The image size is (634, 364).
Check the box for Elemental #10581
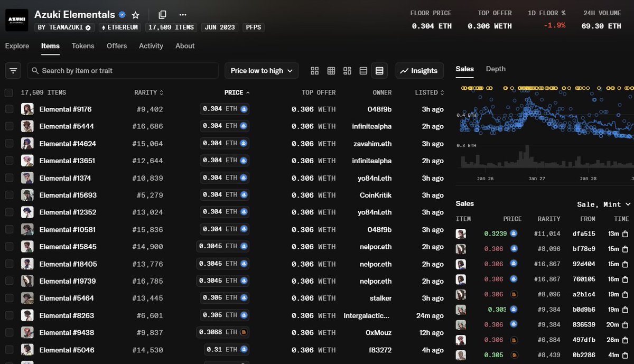pos(9,229)
